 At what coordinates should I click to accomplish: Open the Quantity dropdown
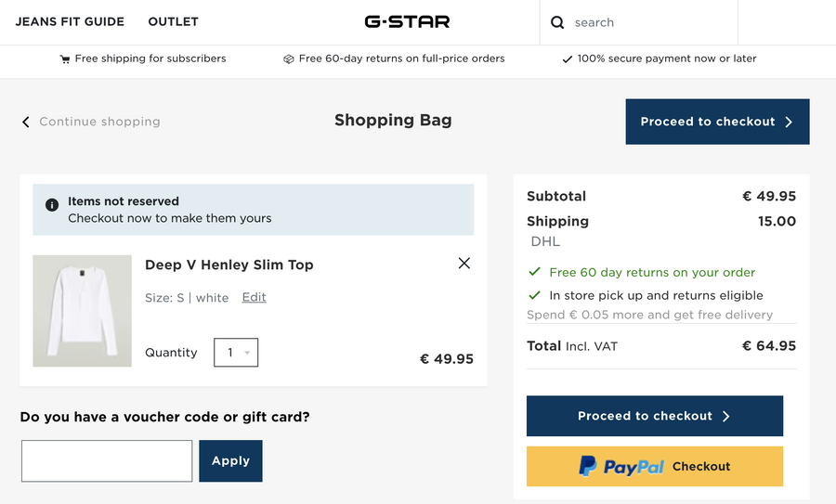[x=235, y=353]
